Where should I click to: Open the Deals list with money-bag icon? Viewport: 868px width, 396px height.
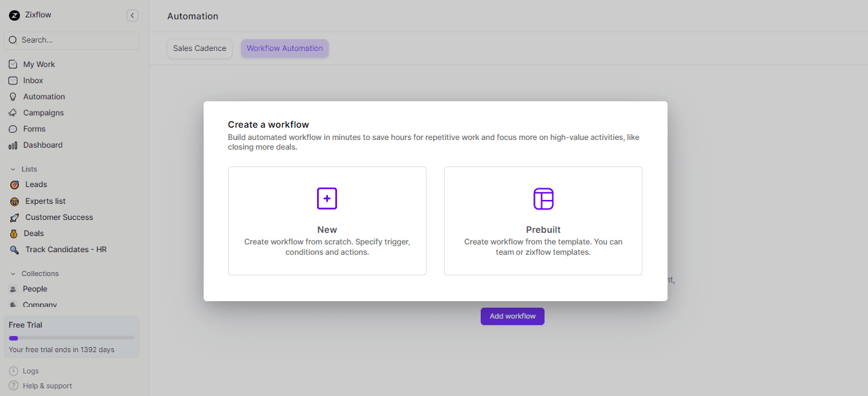pyautogui.click(x=15, y=233)
